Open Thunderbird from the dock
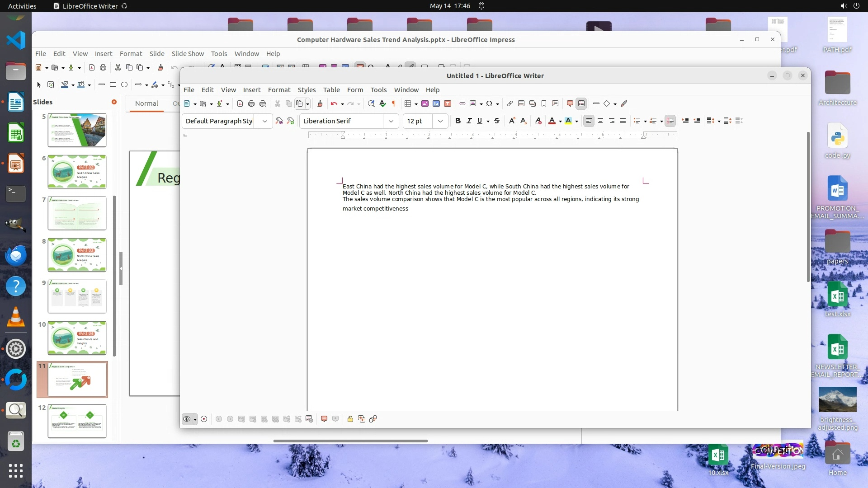 [16, 255]
